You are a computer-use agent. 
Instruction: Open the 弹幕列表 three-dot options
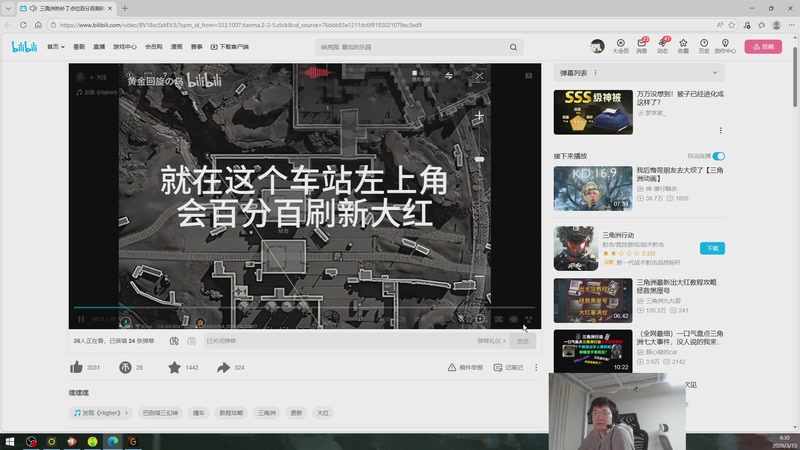coord(595,73)
